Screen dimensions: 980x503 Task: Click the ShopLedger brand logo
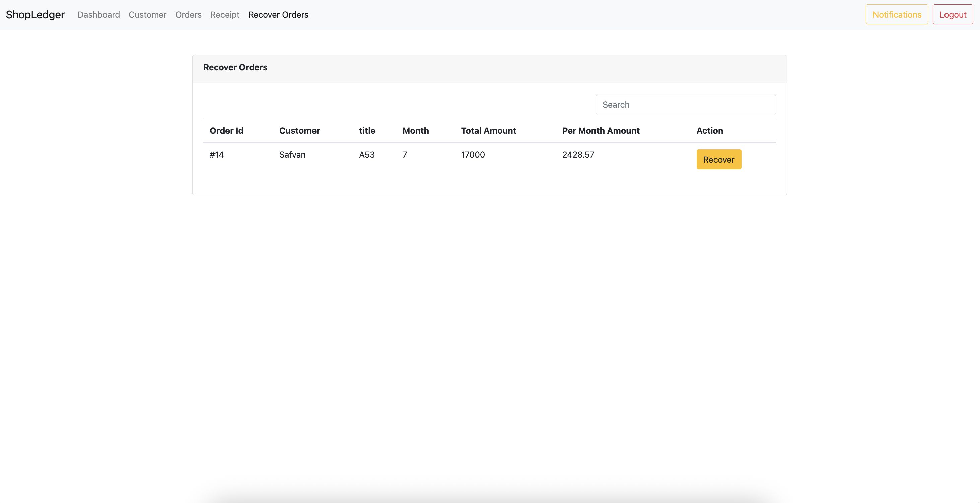(x=35, y=14)
